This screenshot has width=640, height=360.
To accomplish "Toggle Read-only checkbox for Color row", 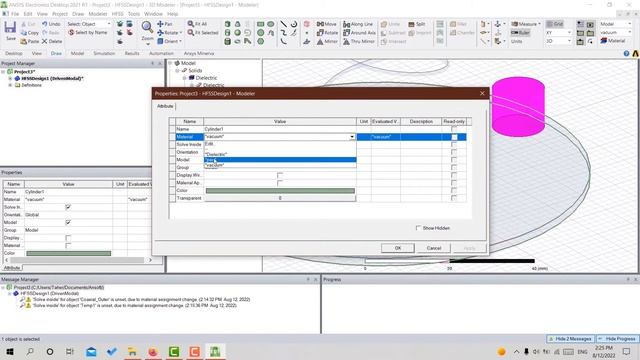I will click(454, 191).
